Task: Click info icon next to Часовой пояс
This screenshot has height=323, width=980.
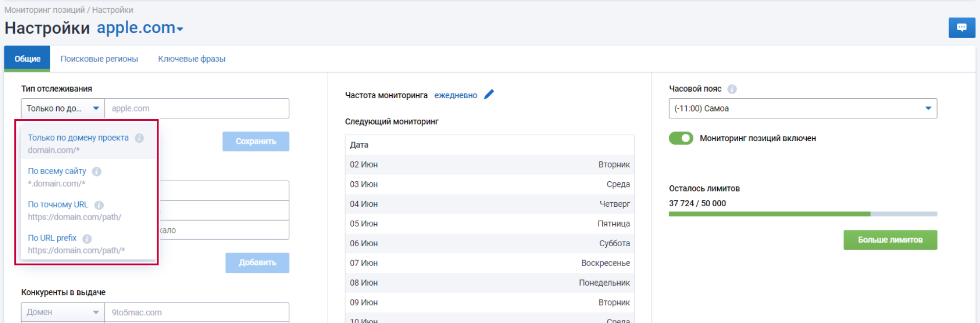Action: (732, 89)
